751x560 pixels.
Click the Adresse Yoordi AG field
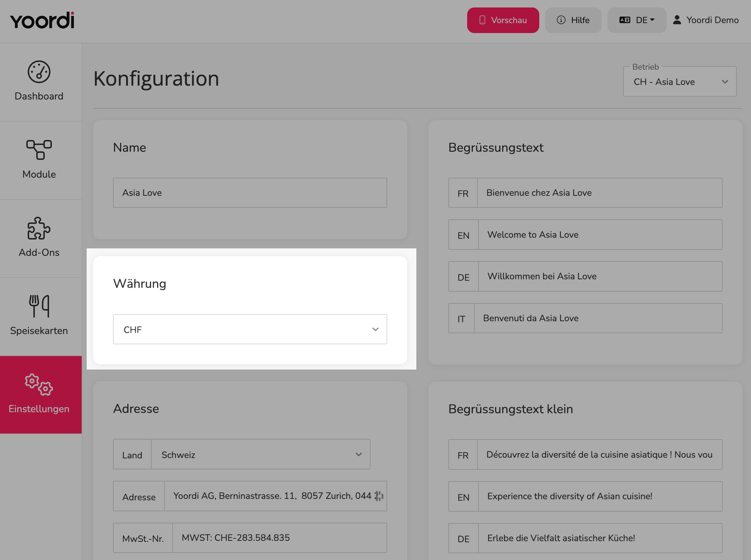pos(276,496)
